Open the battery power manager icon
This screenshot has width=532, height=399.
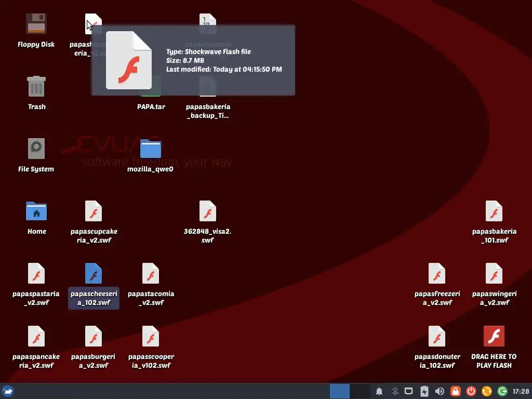pos(424,391)
